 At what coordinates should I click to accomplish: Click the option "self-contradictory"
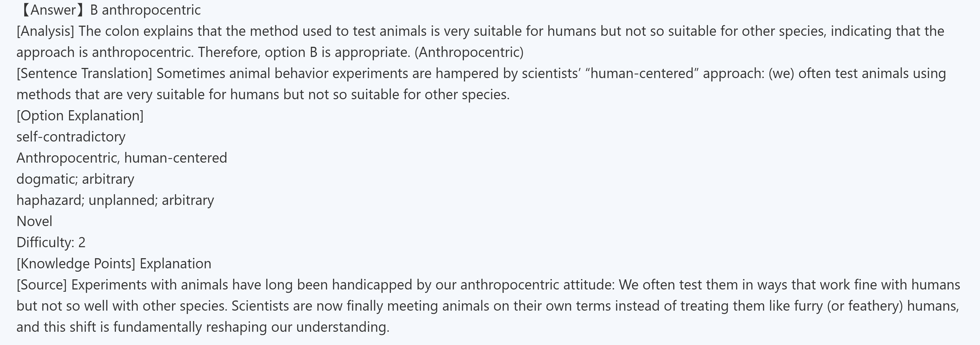(71, 137)
